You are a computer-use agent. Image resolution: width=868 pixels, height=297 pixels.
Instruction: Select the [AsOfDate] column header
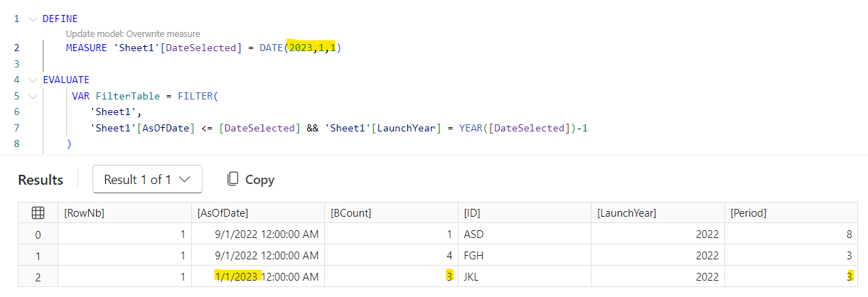coord(258,212)
